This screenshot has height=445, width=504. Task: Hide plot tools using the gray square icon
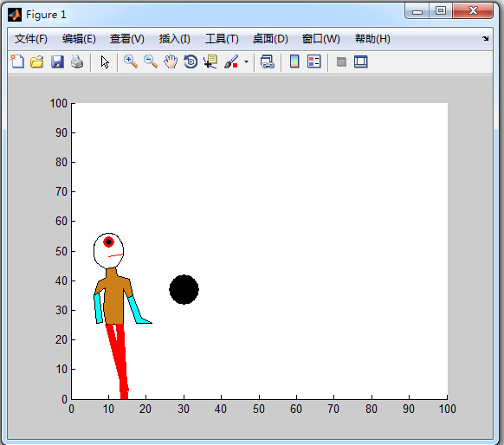click(x=341, y=61)
